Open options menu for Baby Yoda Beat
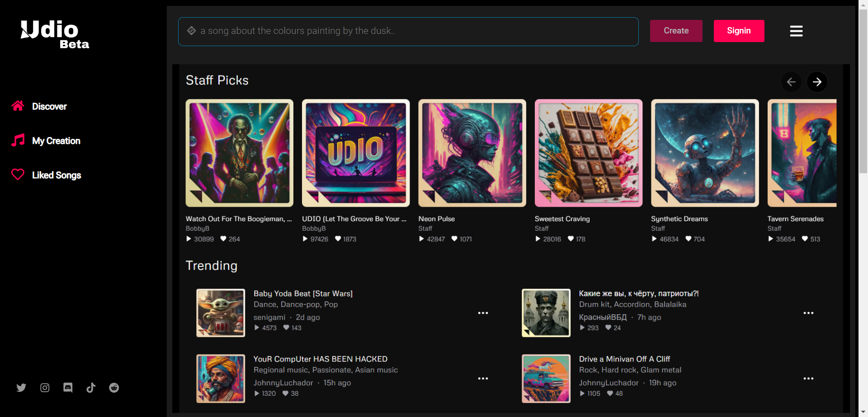 pos(483,313)
